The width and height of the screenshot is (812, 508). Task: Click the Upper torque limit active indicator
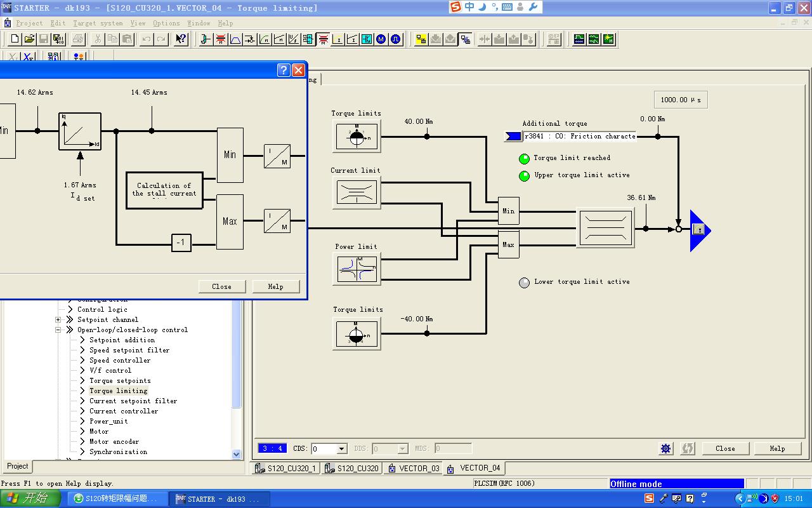click(524, 176)
